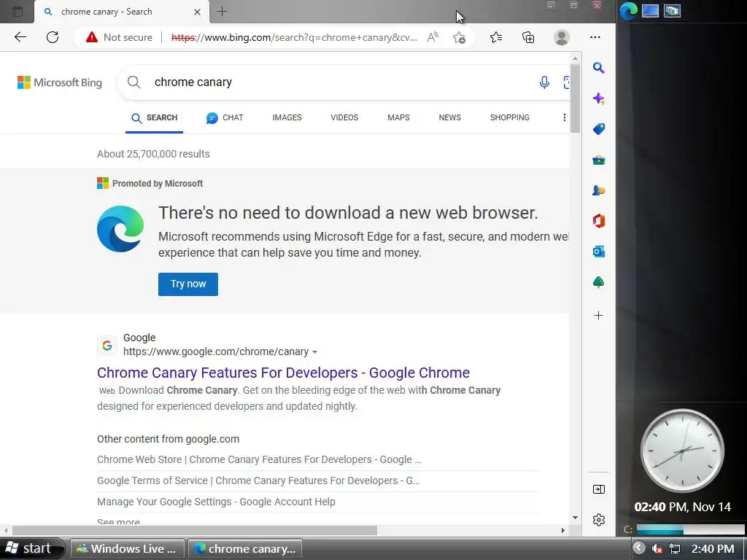Expand dropdown arrow next to google.com/chrome/canary URL

[x=314, y=352]
